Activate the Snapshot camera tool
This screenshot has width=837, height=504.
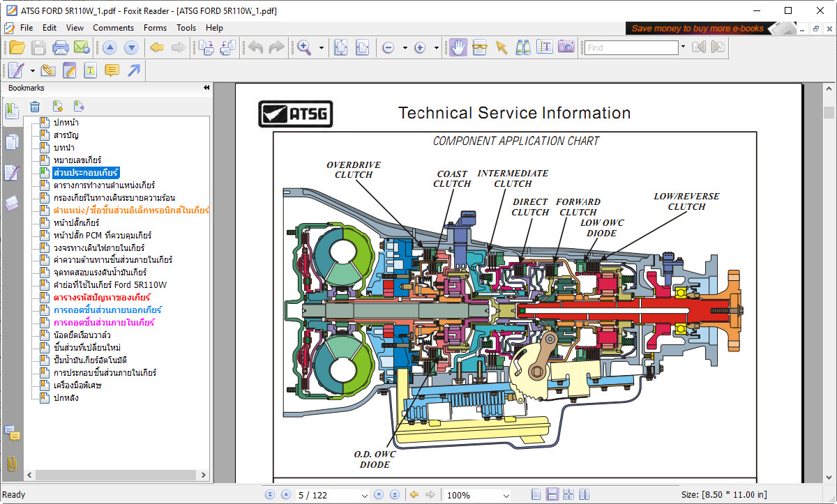coord(566,47)
